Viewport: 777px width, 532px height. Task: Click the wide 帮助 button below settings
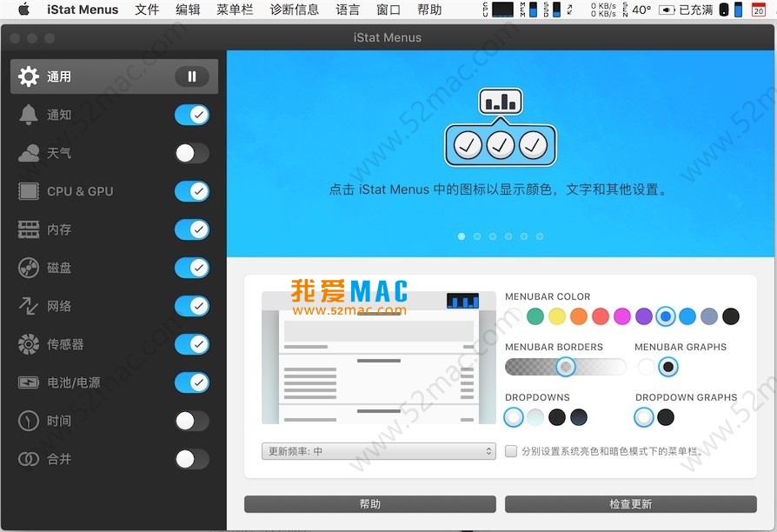click(x=369, y=504)
